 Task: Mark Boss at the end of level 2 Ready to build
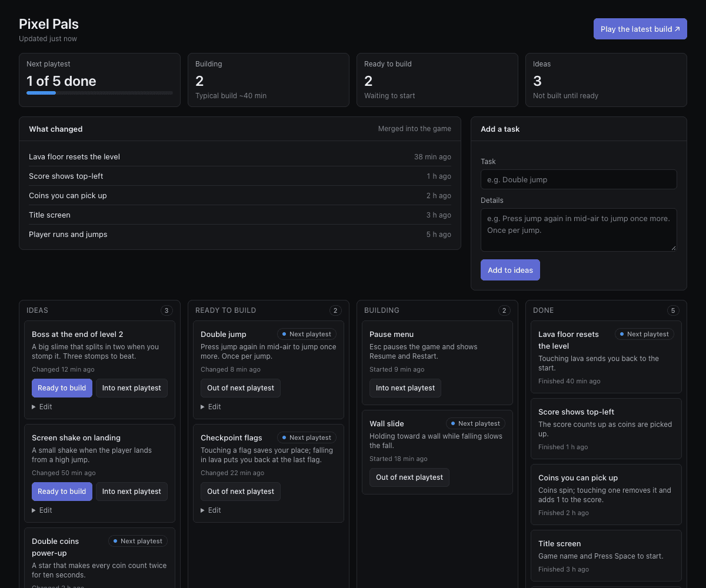tap(62, 388)
